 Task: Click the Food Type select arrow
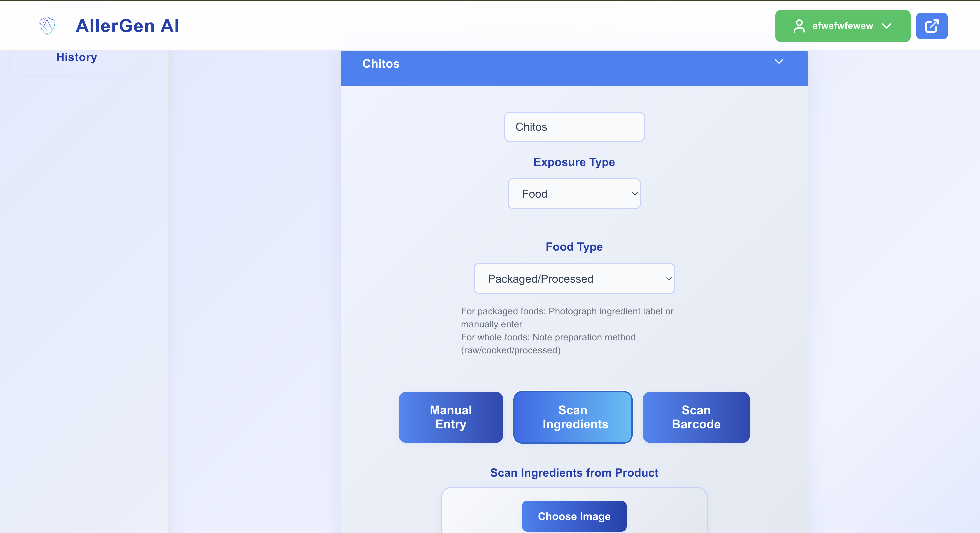pos(669,279)
